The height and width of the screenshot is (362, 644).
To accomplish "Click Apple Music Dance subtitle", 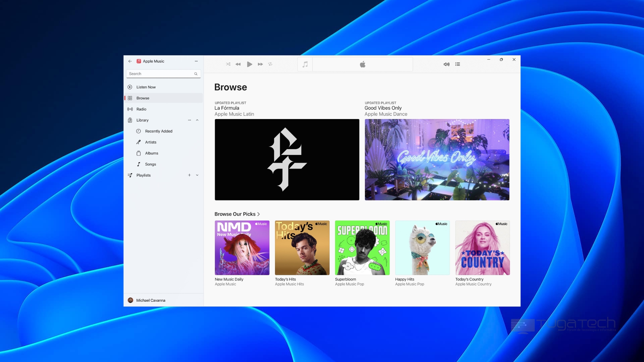I will (x=386, y=114).
